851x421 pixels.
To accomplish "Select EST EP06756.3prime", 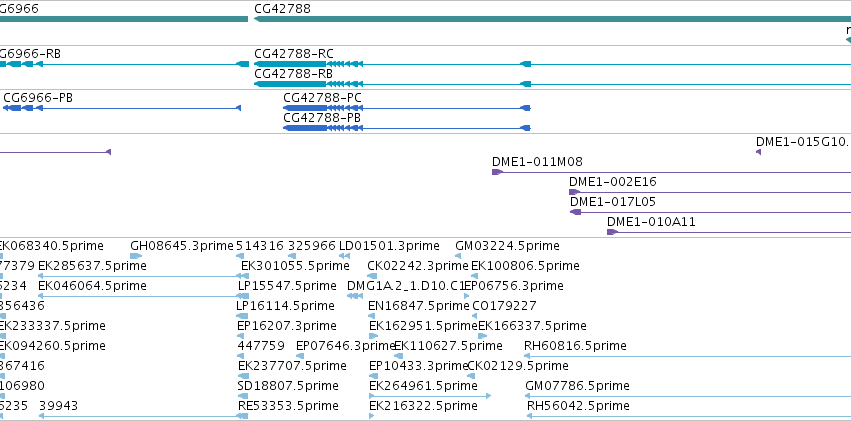I will pyautogui.click(x=514, y=286).
